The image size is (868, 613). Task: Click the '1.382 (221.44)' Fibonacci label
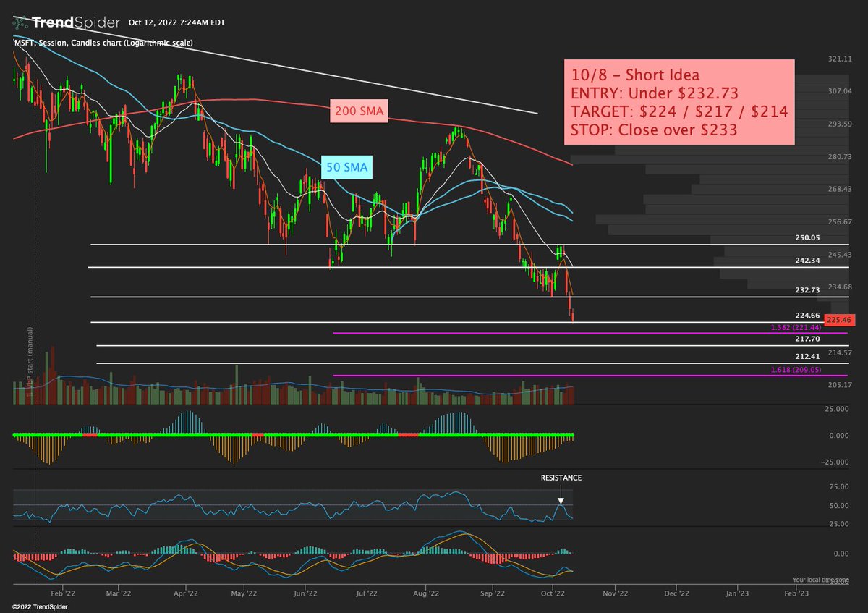click(x=796, y=327)
